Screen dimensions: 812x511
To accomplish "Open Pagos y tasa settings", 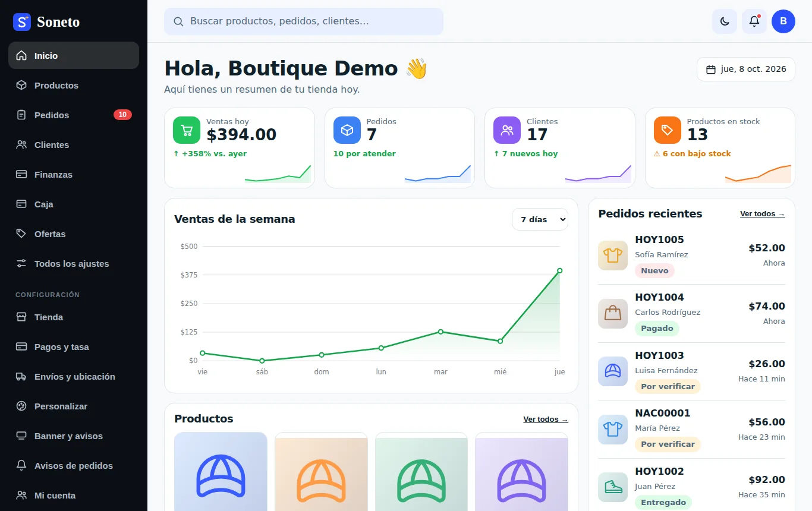I will pos(74,346).
